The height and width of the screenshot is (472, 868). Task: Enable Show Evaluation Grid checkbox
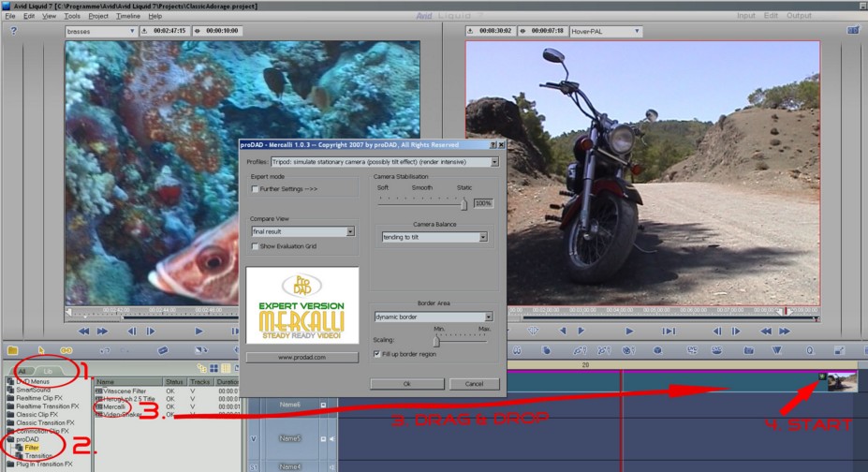click(x=255, y=246)
